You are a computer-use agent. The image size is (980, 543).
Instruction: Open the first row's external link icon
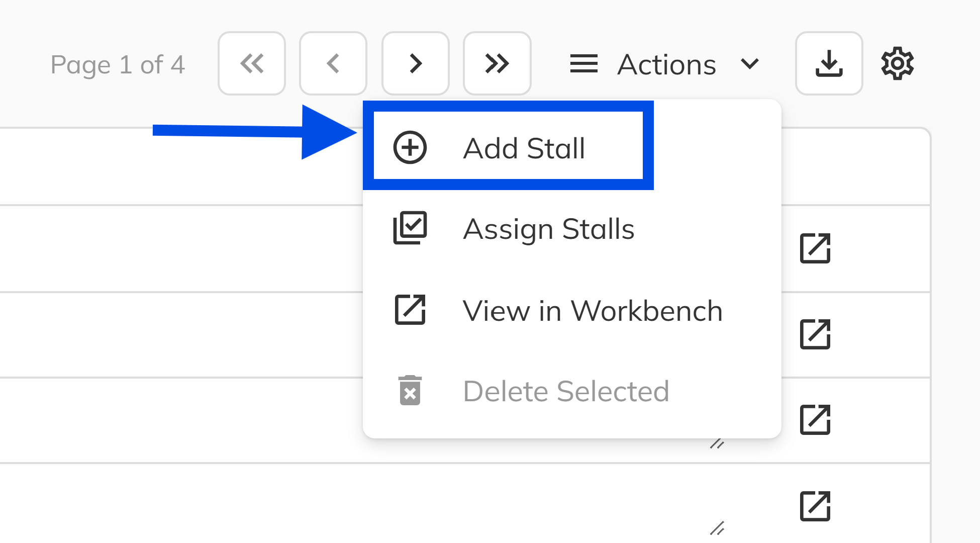815,249
